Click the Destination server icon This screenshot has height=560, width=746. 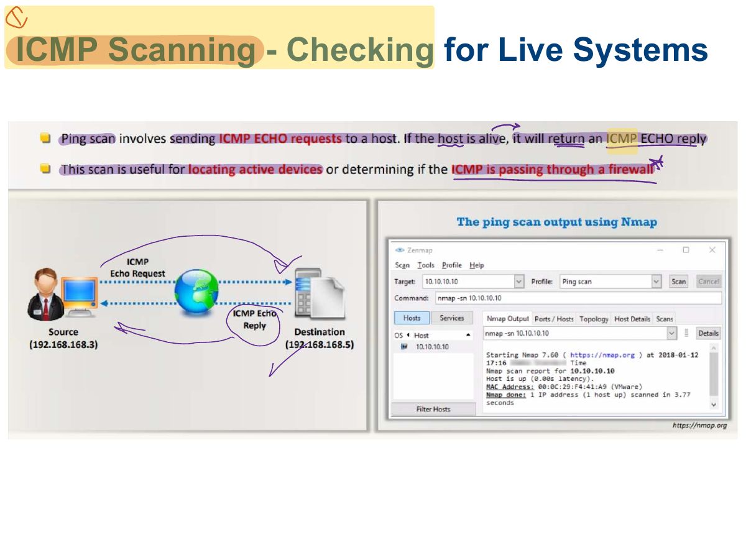pyautogui.click(x=319, y=294)
